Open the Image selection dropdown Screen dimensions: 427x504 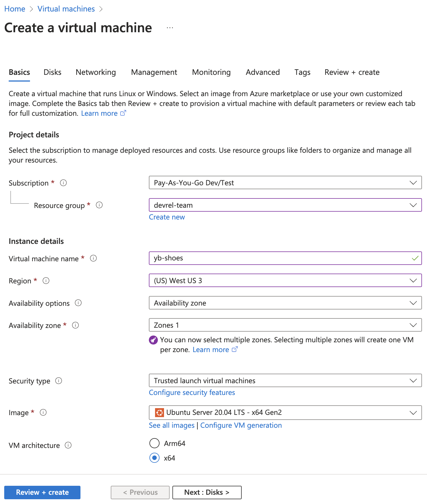click(285, 412)
